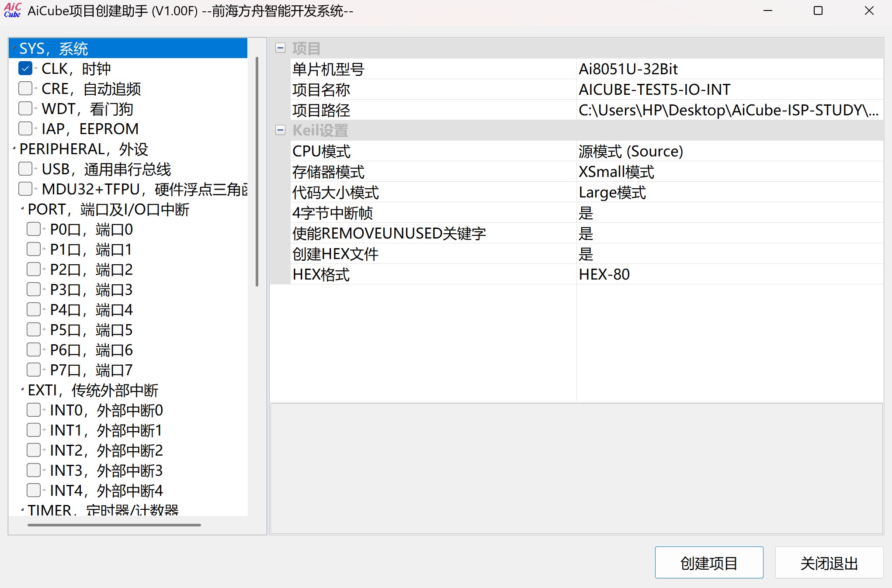Select the CLK 时钟 tree label
The image size is (892, 588).
[x=76, y=69]
